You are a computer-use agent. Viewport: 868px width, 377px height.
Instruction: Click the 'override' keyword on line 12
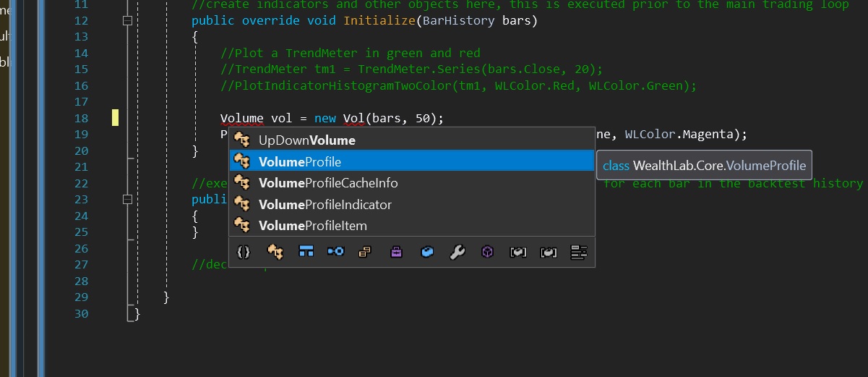[x=271, y=20]
